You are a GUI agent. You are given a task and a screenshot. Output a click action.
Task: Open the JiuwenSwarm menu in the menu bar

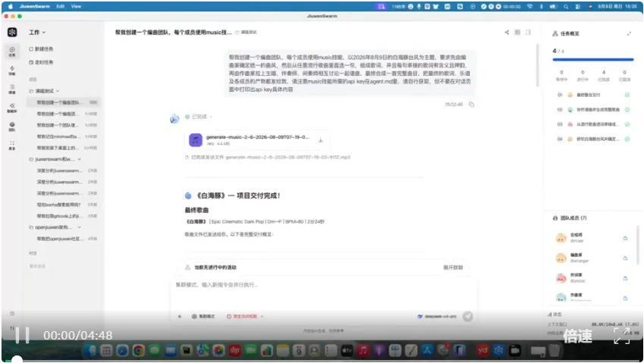[34, 7]
